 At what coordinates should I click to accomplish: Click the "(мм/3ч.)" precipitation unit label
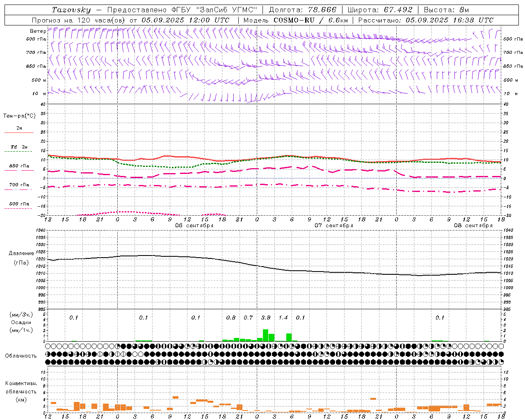pos(21,315)
